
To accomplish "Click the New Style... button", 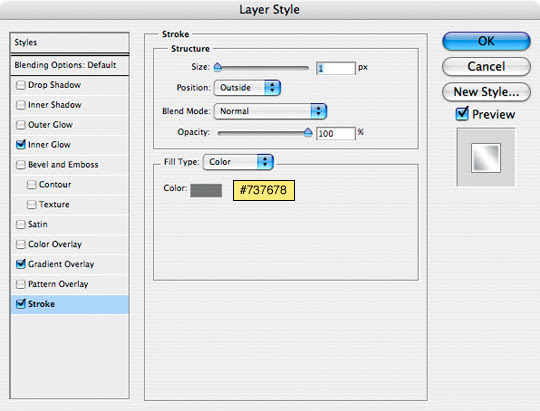I will pyautogui.click(x=486, y=92).
